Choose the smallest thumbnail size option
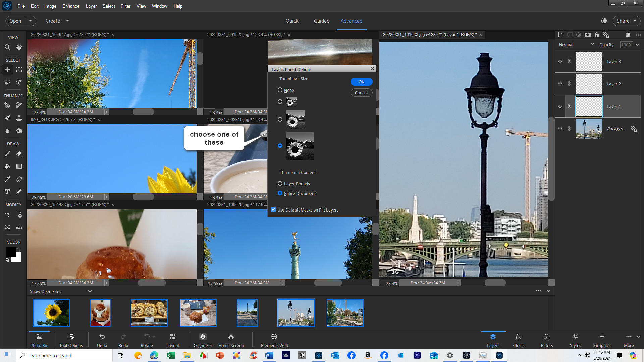The image size is (644, 362). 280,101
